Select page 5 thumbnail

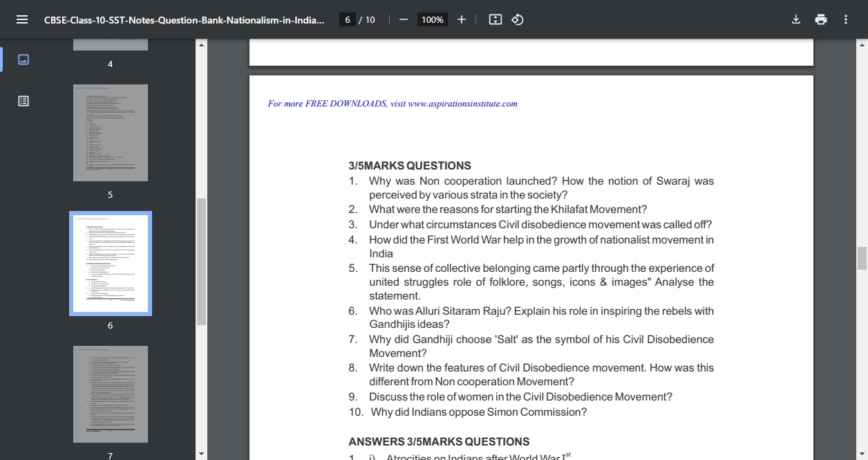pyautogui.click(x=111, y=133)
